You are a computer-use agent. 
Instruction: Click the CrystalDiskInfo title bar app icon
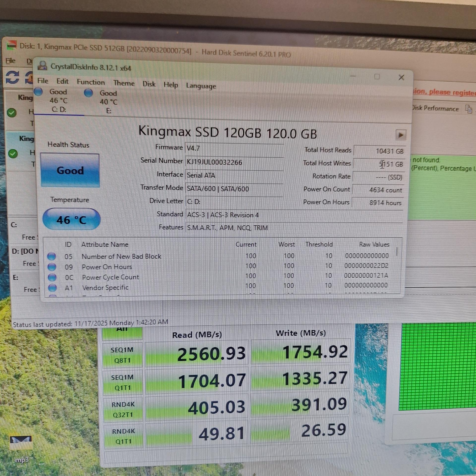point(42,66)
